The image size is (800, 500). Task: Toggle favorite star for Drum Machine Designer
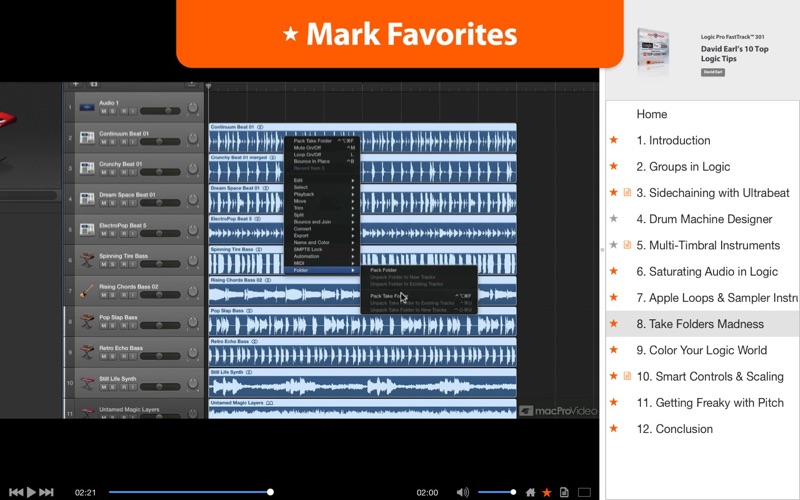click(x=614, y=218)
